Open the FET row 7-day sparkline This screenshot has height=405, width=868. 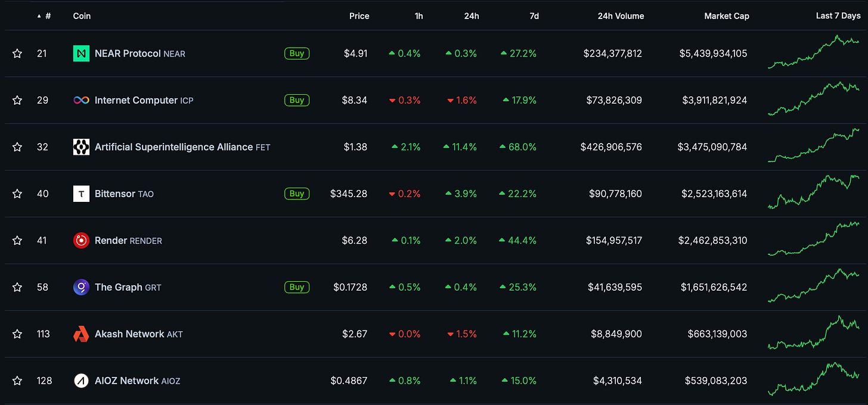(814, 145)
